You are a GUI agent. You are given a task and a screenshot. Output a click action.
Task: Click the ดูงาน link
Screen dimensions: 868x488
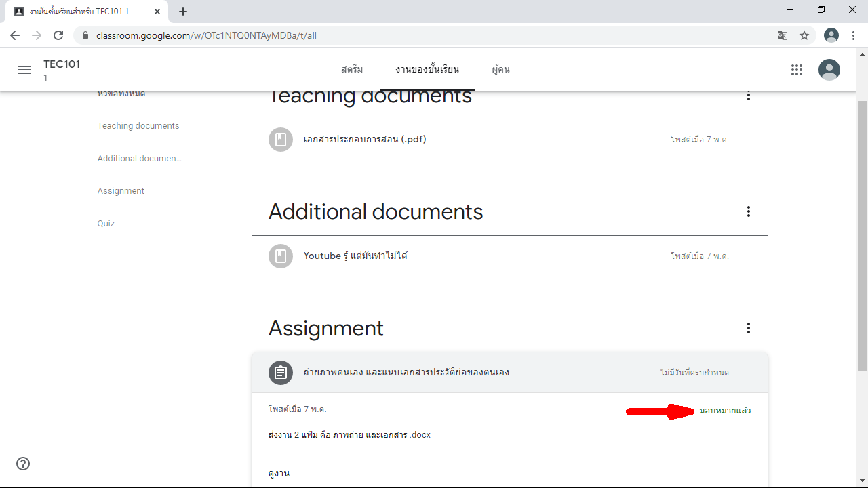click(279, 473)
